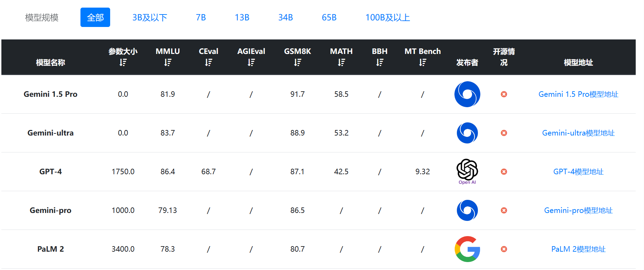Select the 全部 model size filter
644x270 pixels.
pos(95,17)
